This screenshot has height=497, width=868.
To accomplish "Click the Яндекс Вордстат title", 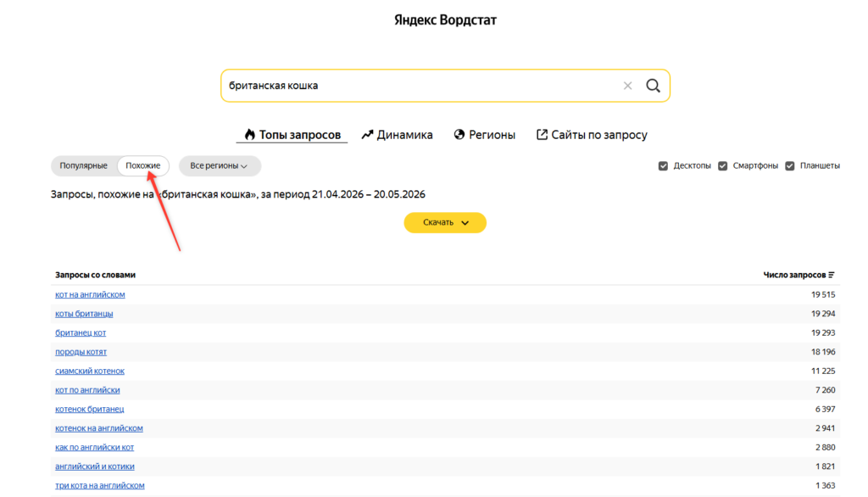I will [445, 20].
